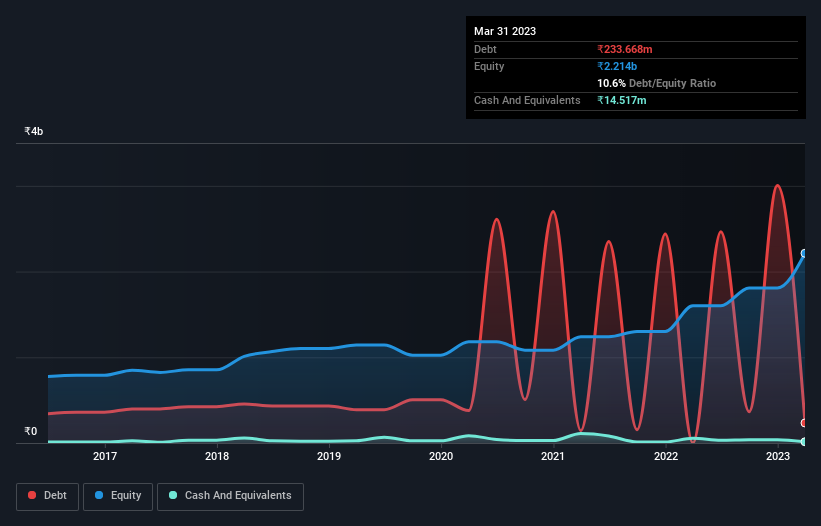The height and width of the screenshot is (526, 821).
Task: Click the teal Cash endpoint marker
Action: [804, 442]
